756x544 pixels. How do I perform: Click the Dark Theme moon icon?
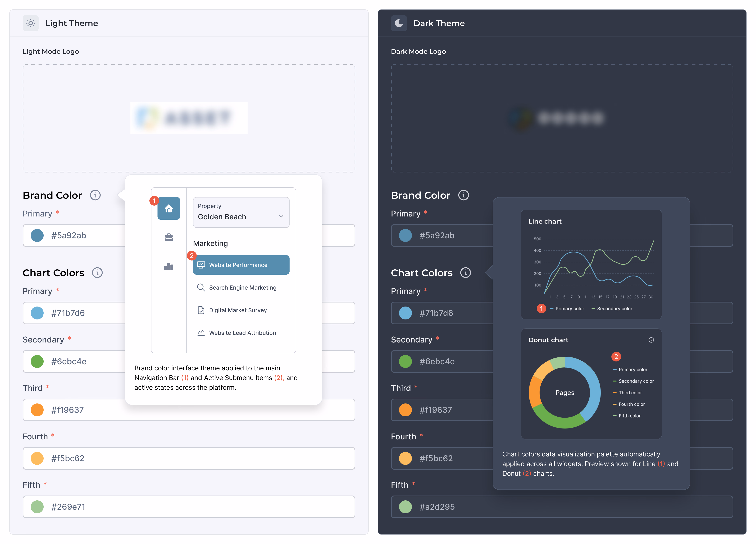tap(399, 23)
